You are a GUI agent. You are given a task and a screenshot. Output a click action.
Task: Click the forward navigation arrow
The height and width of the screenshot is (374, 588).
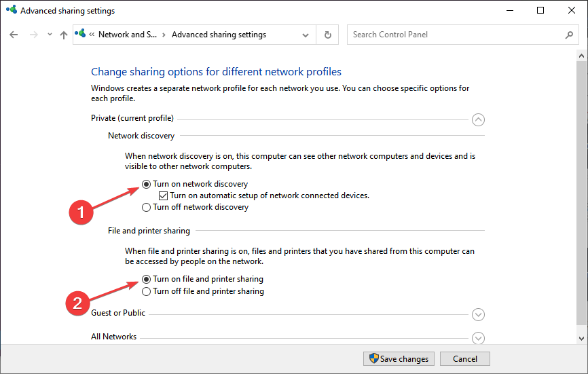[34, 35]
